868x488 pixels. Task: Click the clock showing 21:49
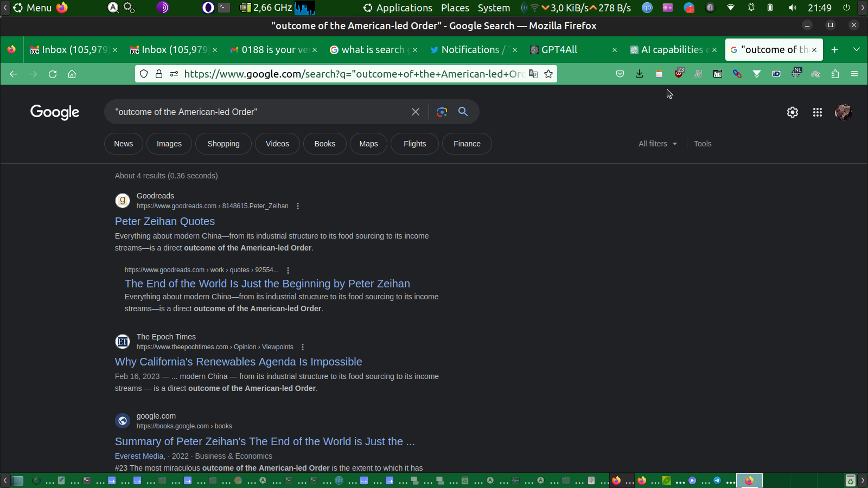coord(820,8)
